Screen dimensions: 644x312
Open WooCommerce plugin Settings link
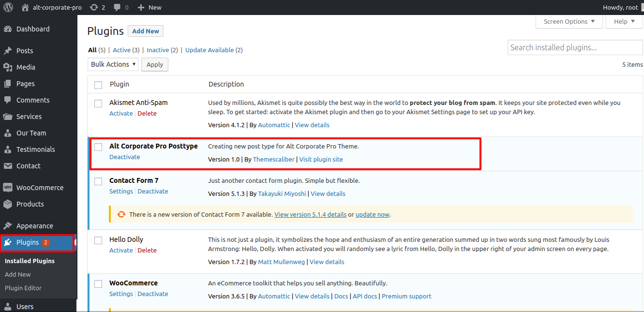pos(121,294)
